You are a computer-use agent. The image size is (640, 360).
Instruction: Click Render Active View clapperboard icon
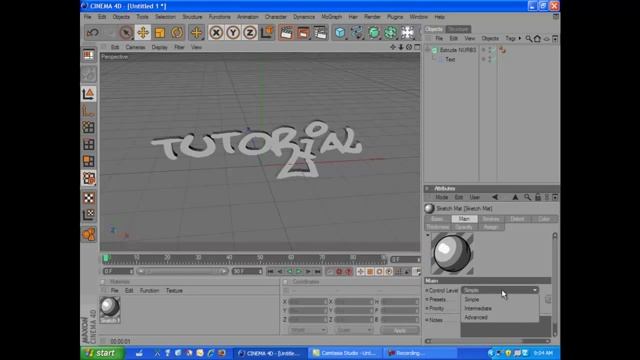coord(287,33)
